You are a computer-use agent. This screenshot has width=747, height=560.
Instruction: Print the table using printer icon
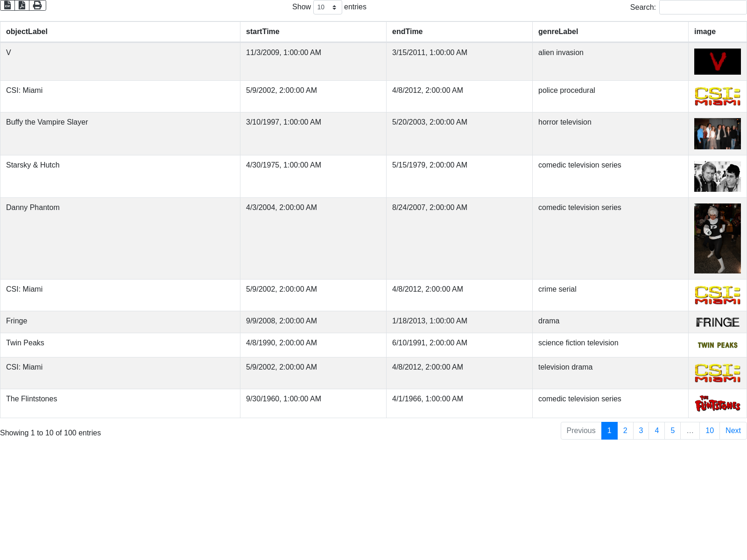tap(37, 5)
